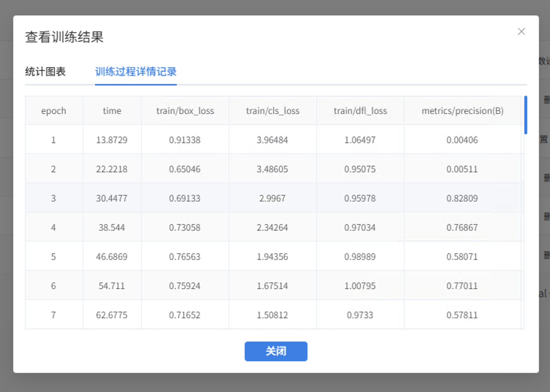Click the 关闭 button
The image size is (550, 392).
pos(276,351)
